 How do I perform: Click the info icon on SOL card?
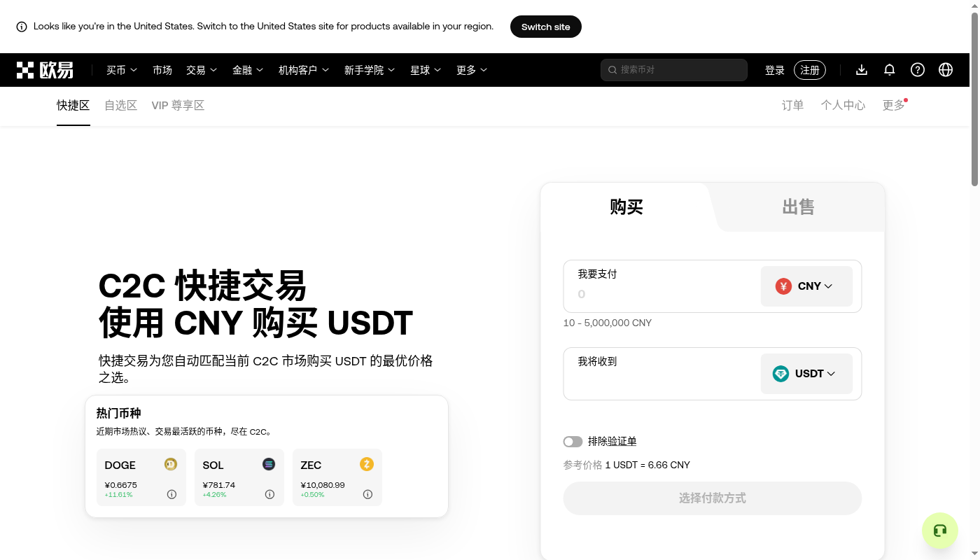(x=269, y=494)
